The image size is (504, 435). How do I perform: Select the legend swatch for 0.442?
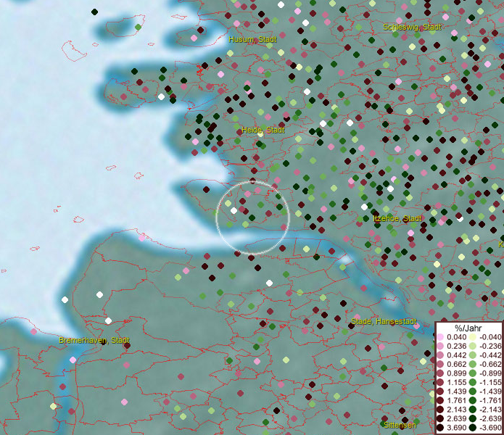pyautogui.click(x=440, y=355)
